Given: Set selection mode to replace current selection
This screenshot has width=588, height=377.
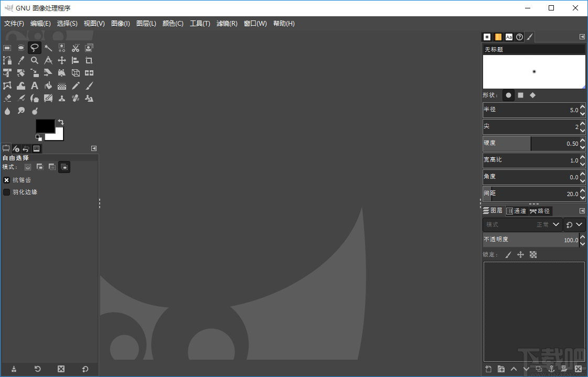Looking at the screenshot, I should [x=28, y=167].
